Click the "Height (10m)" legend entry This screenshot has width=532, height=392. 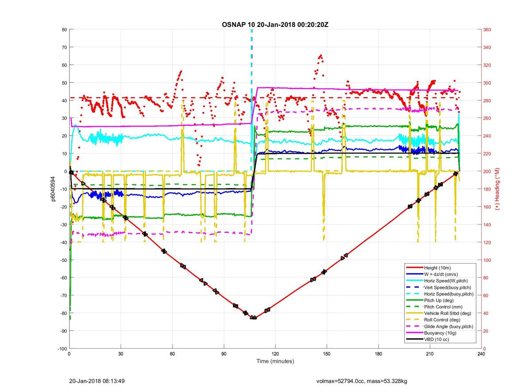[x=437, y=268]
